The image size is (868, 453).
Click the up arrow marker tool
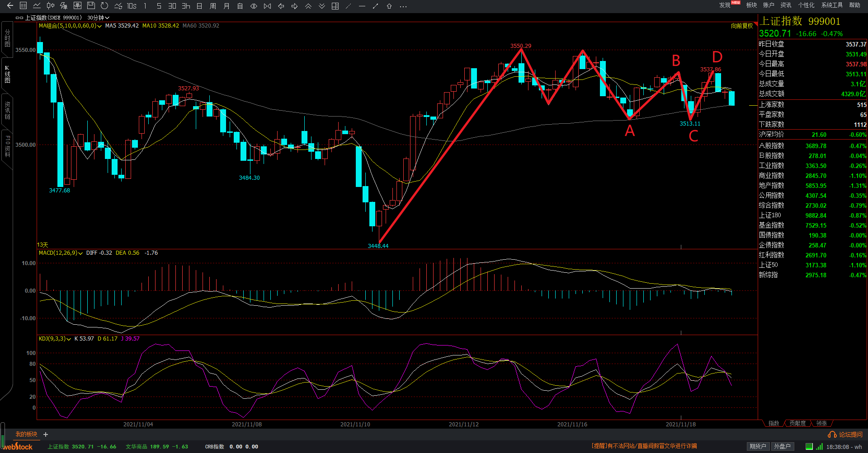pos(389,6)
